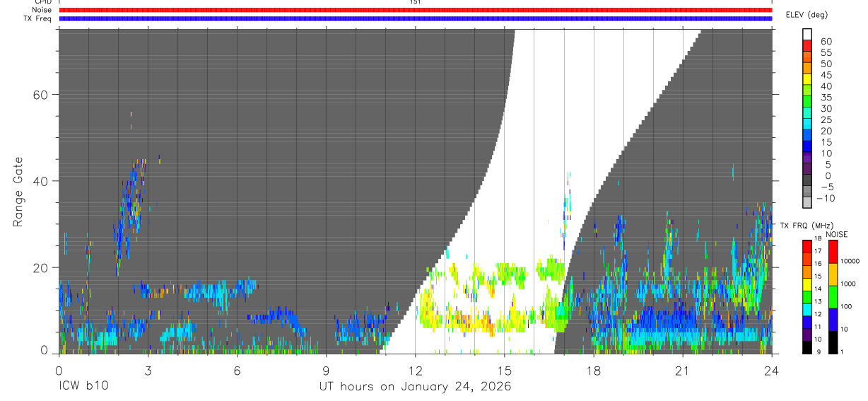Click the blue TX Freq bar at top
Image resolution: width=868 pixels, height=401 pixels.
pos(415,18)
